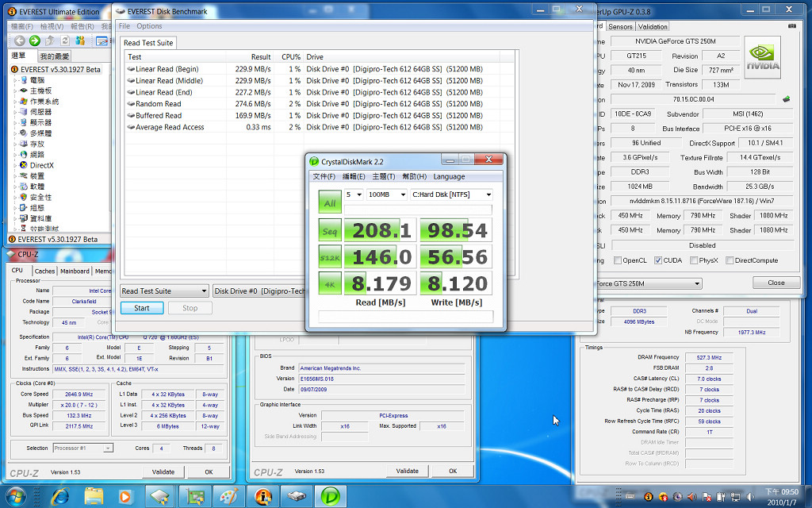Click EVEREST refresh toolbar icon
This screenshot has height=508, width=812.
(65, 40)
